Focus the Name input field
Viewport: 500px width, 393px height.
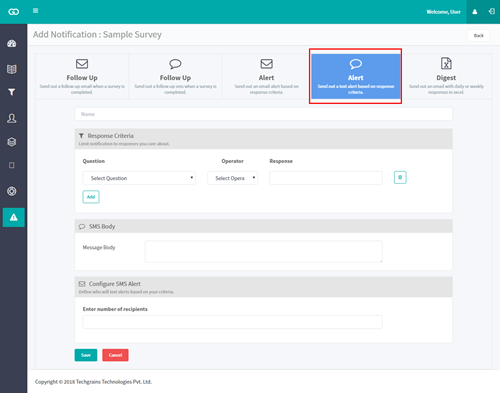(x=263, y=114)
